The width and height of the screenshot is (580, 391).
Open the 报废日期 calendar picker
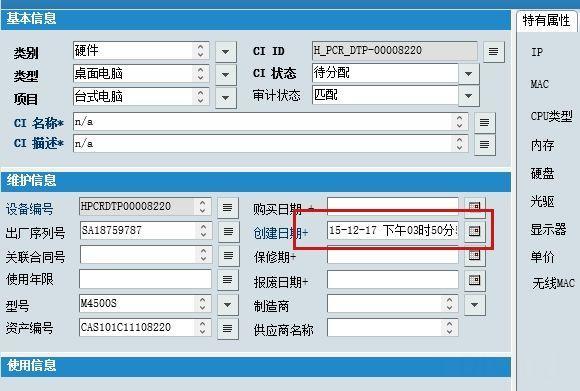(475, 280)
